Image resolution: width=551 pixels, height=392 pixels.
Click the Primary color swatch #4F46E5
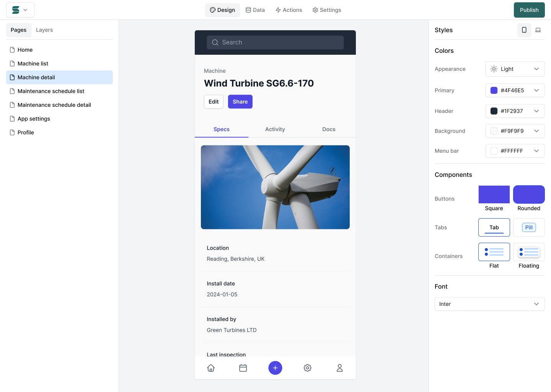pos(494,90)
